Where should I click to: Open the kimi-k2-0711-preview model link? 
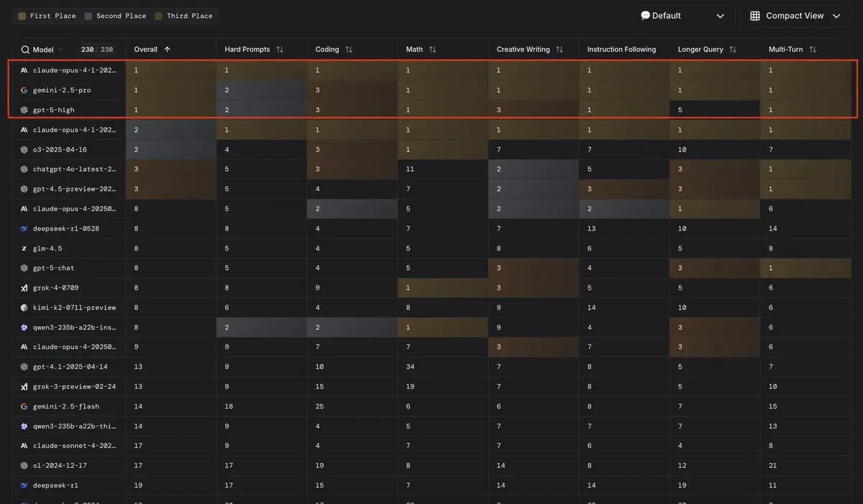pos(74,308)
